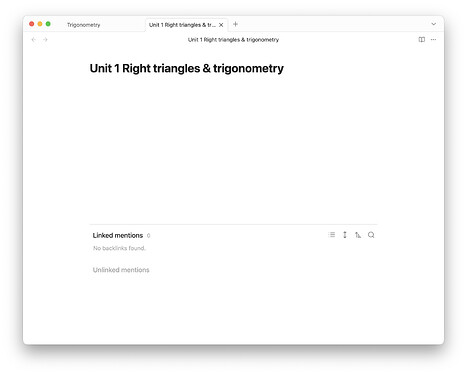Change backlinks sort order
Image resolution: width=466 pixels, height=375 pixels.
[358, 235]
